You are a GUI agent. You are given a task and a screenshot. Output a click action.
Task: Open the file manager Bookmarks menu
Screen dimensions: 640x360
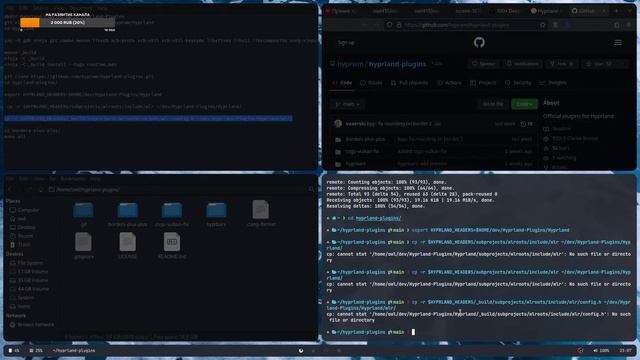pyautogui.click(x=72, y=179)
